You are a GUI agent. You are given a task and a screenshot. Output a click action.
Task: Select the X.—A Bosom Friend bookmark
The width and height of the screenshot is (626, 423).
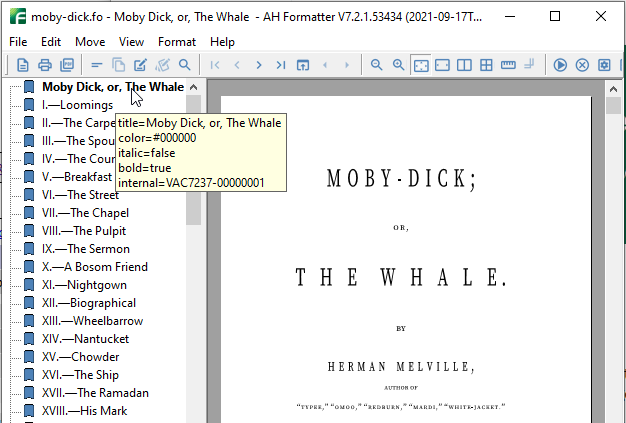(95, 267)
